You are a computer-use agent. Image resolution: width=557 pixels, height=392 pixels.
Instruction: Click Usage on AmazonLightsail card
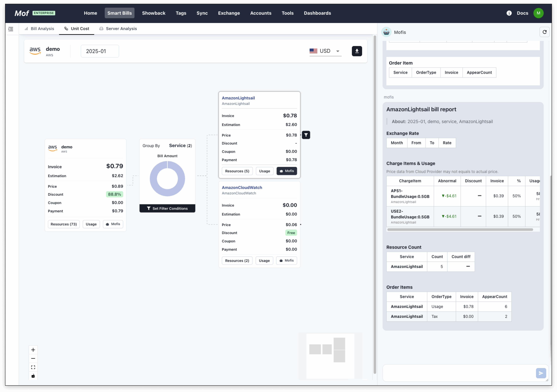[264, 171]
